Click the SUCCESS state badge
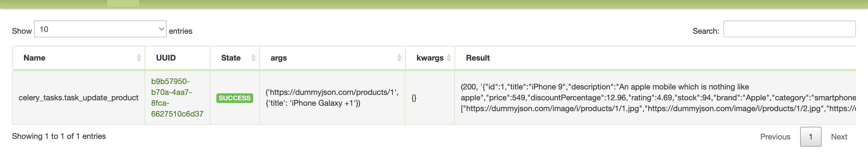The width and height of the screenshot is (868, 156). tap(234, 98)
